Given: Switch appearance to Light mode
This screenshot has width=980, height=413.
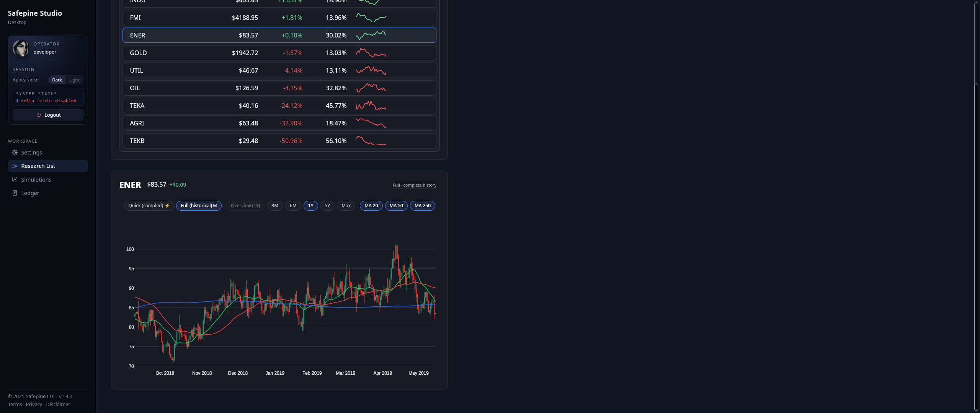Looking at the screenshot, I should (74, 80).
